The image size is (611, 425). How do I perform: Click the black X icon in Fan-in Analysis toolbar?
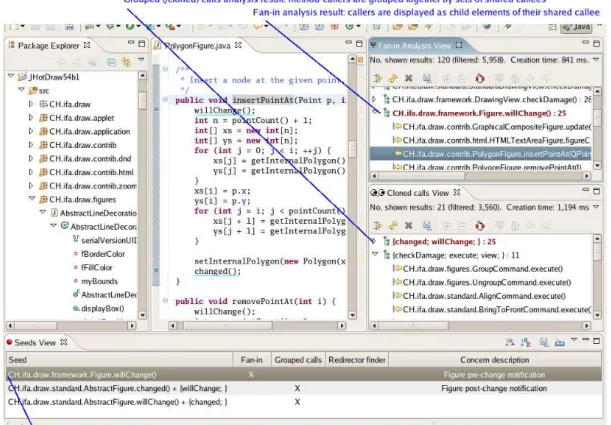(408, 78)
